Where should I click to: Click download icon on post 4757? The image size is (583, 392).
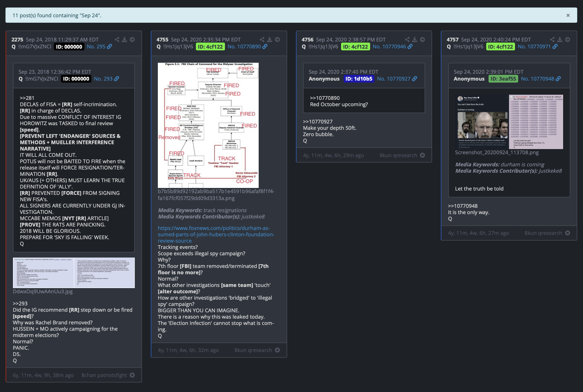click(560, 40)
